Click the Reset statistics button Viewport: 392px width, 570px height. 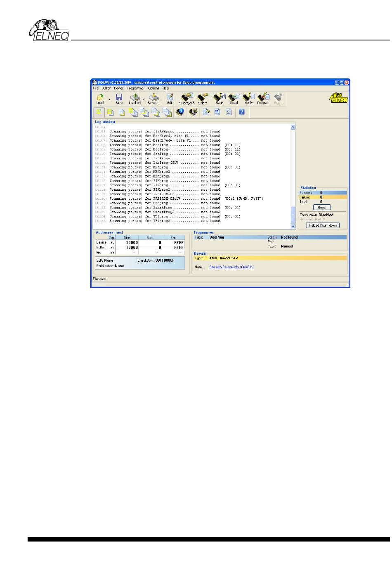point(322,208)
